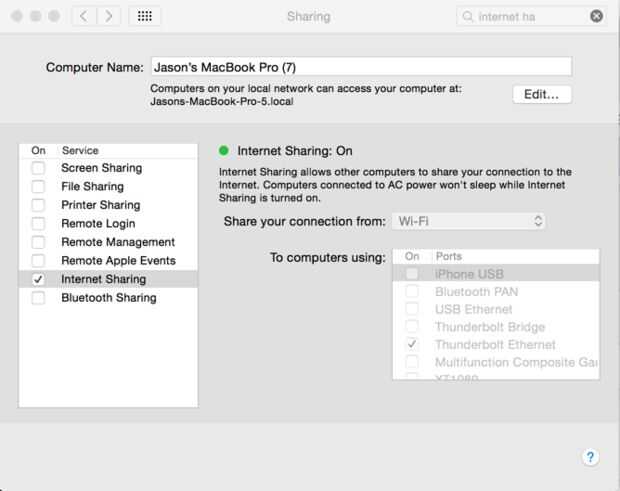Image resolution: width=620 pixels, height=491 pixels.
Task: Click the Edit… button
Action: tap(542, 95)
